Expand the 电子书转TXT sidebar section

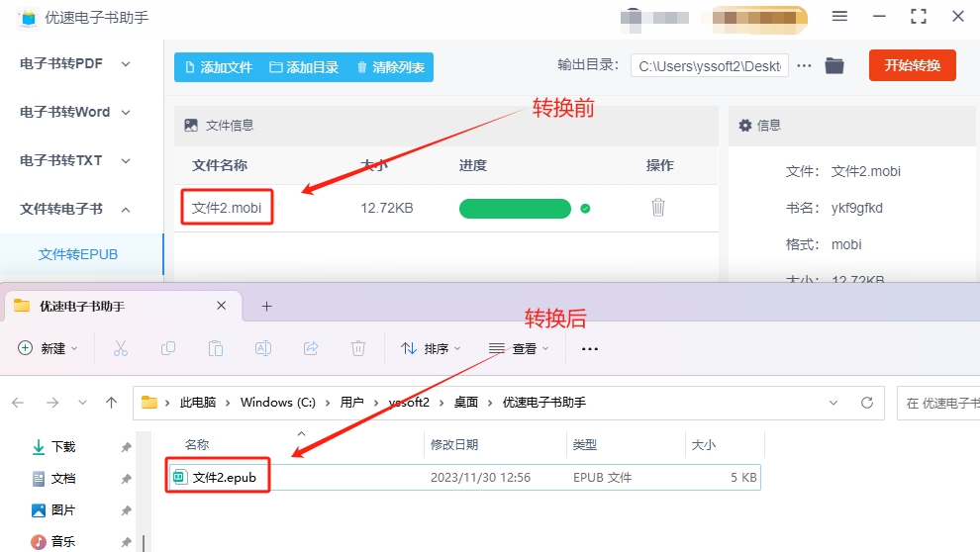[75, 160]
